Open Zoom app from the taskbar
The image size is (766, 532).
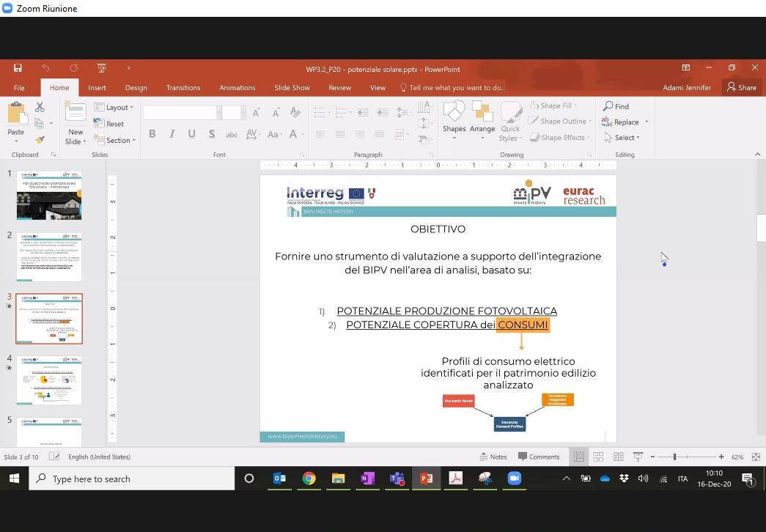tap(515, 479)
